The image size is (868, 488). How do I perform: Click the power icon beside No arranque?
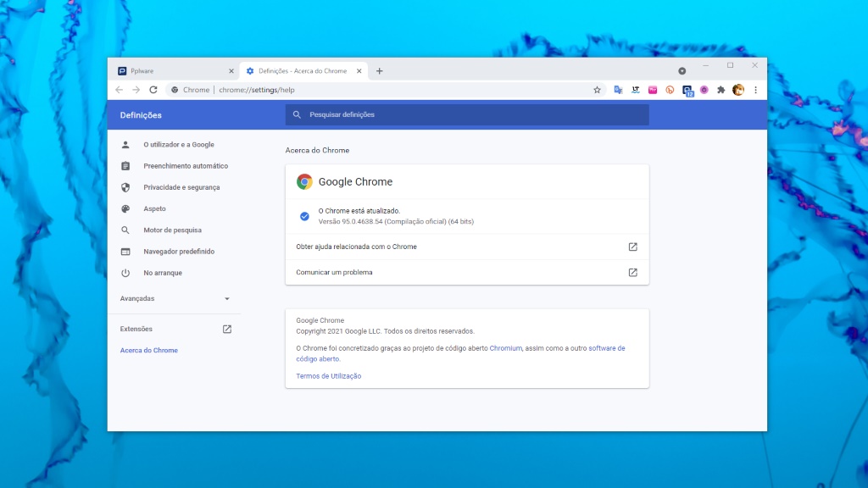pyautogui.click(x=125, y=273)
